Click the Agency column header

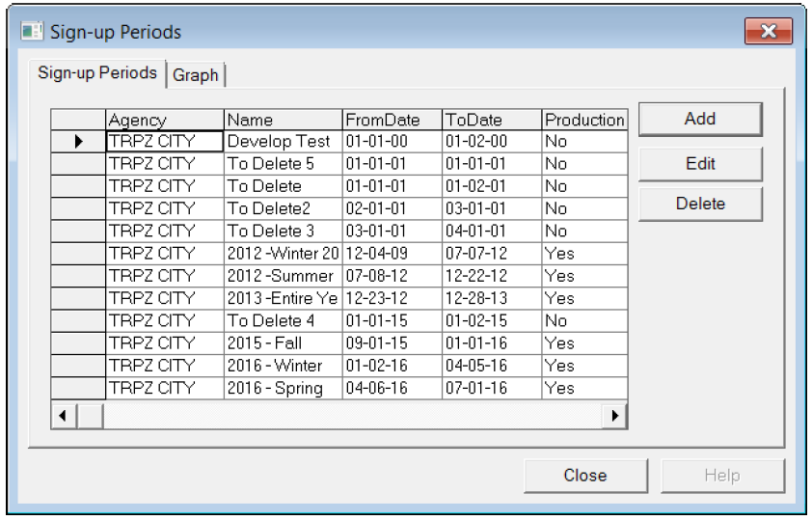click(x=165, y=120)
